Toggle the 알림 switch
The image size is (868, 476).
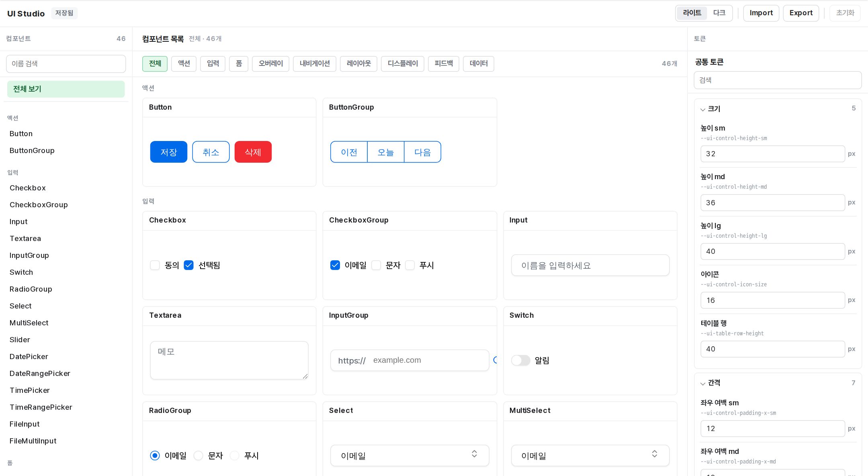point(520,360)
